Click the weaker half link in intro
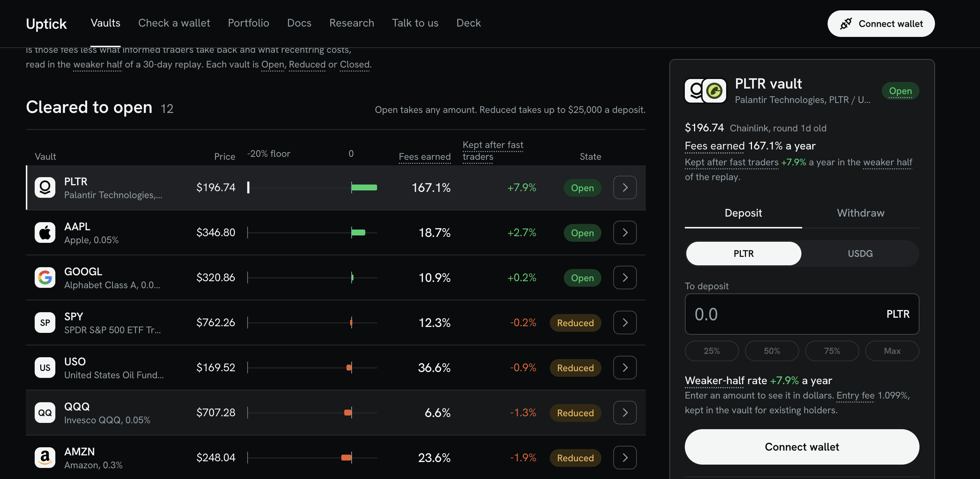 coord(98,64)
